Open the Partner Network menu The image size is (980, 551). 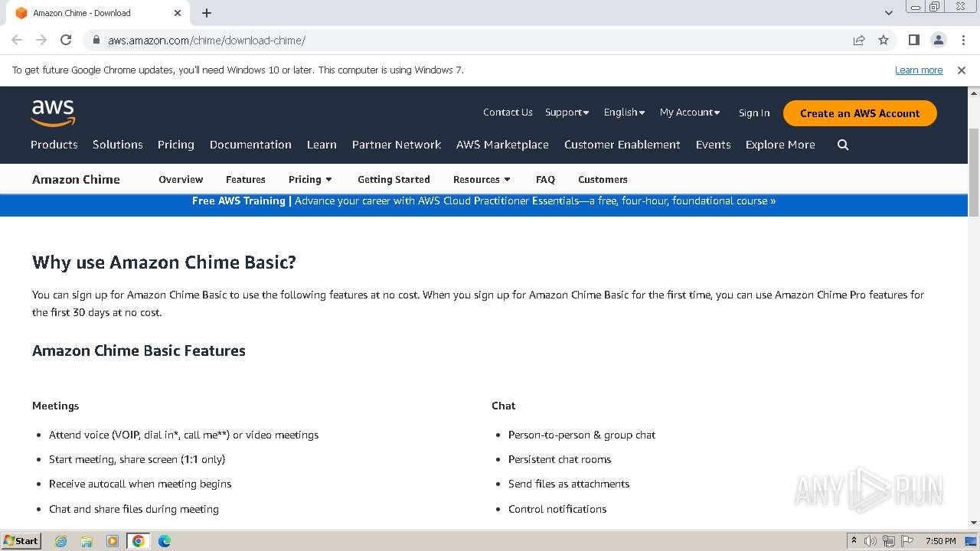(397, 145)
